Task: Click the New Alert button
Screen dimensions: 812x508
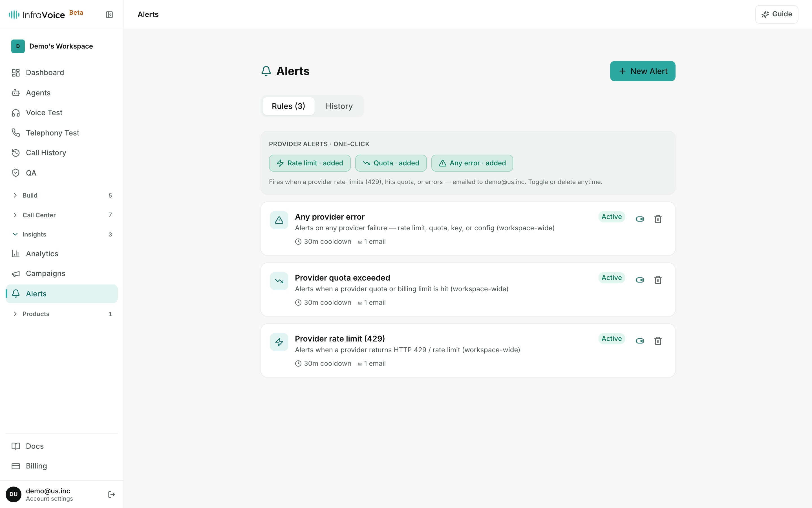Action: pyautogui.click(x=643, y=71)
